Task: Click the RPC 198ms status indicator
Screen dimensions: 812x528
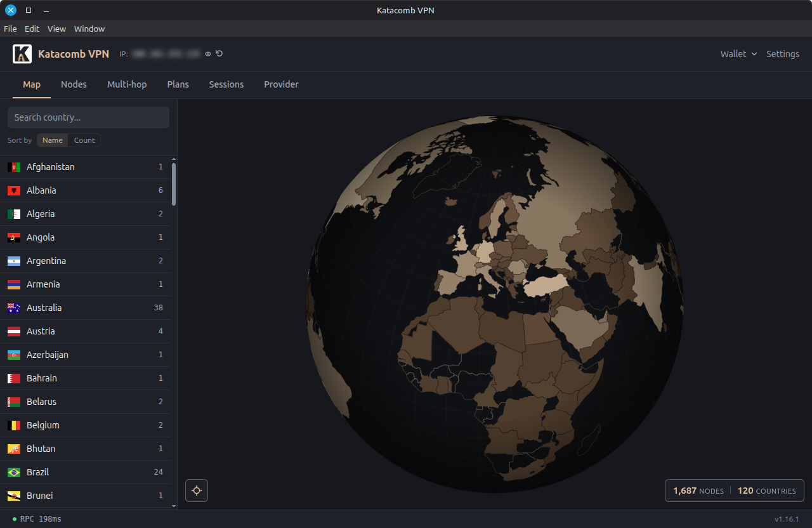Action: (x=37, y=519)
